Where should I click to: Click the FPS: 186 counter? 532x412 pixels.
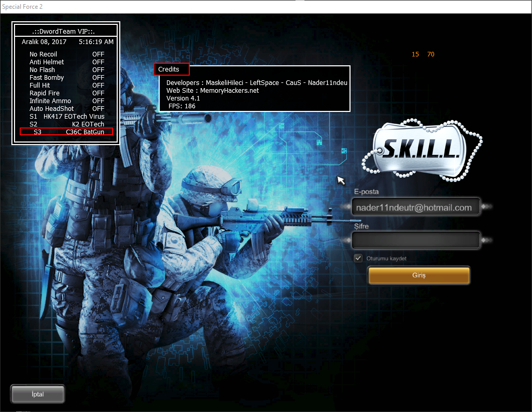tap(182, 106)
